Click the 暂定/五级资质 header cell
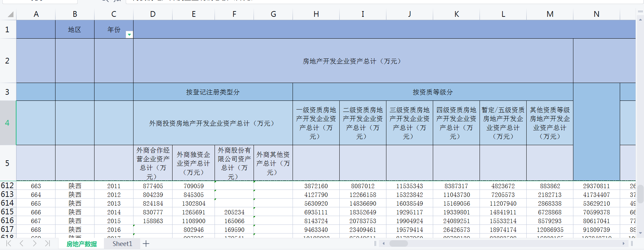This screenshot has height=250, width=644. (x=503, y=123)
